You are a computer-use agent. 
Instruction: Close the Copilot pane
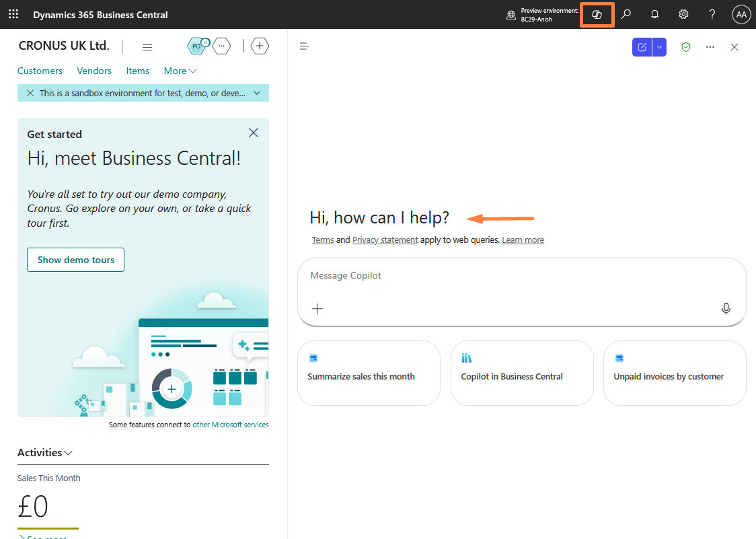pos(734,47)
